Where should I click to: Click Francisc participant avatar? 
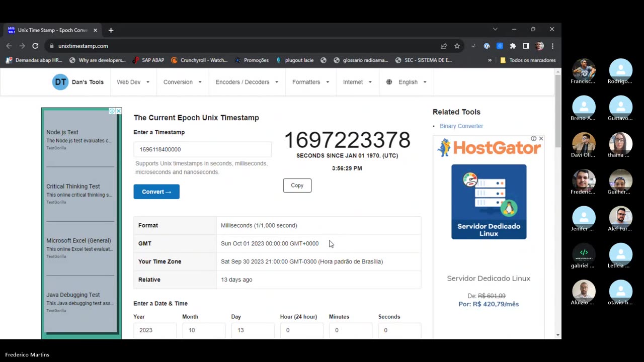(584, 69)
